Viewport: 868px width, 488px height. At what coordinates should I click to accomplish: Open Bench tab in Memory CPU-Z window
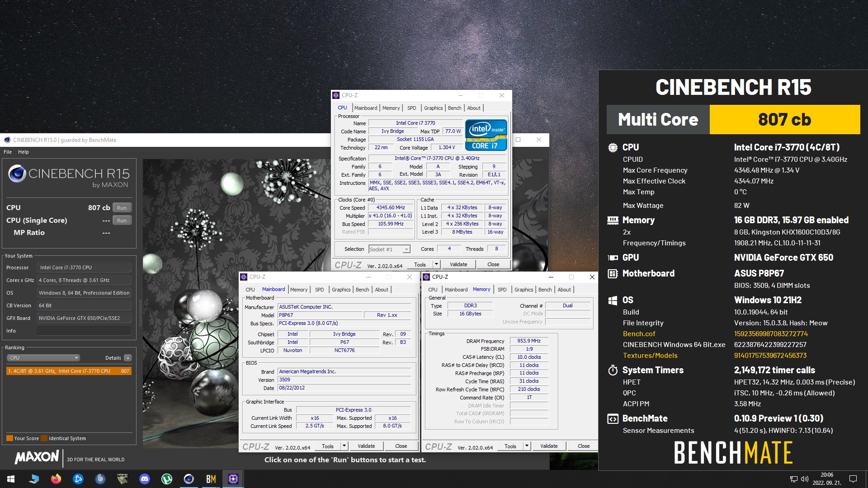point(545,290)
